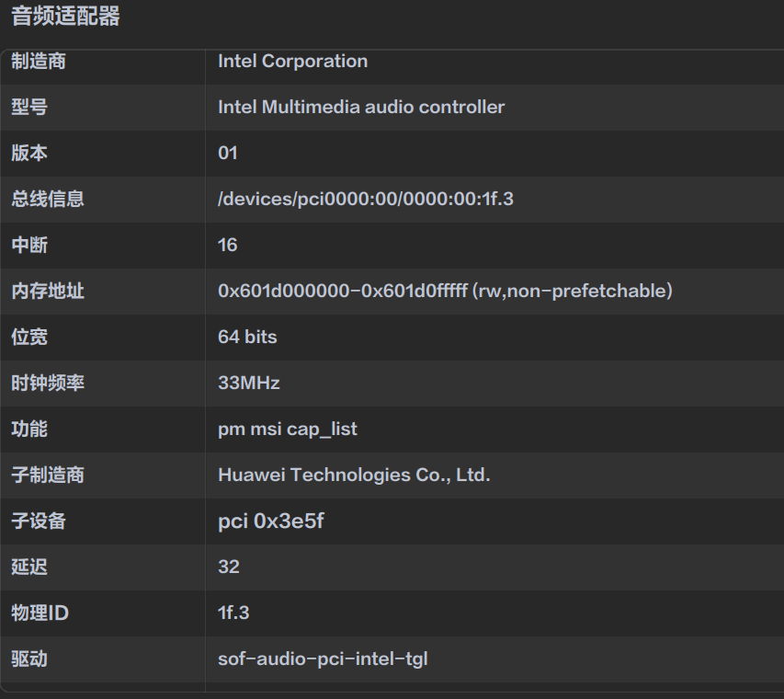Viewport: 784px width, 699px height.
Task: Select the pm msi cap_list capabilities value
Action: [x=287, y=430]
